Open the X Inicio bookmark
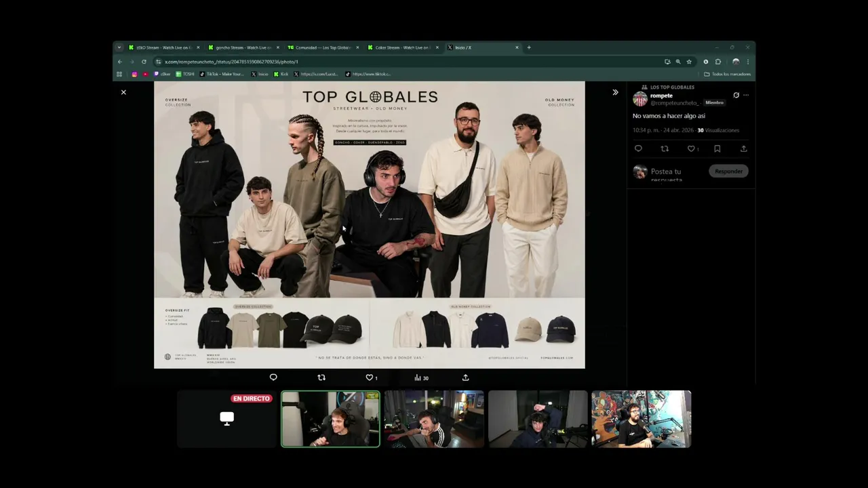 pyautogui.click(x=260, y=74)
